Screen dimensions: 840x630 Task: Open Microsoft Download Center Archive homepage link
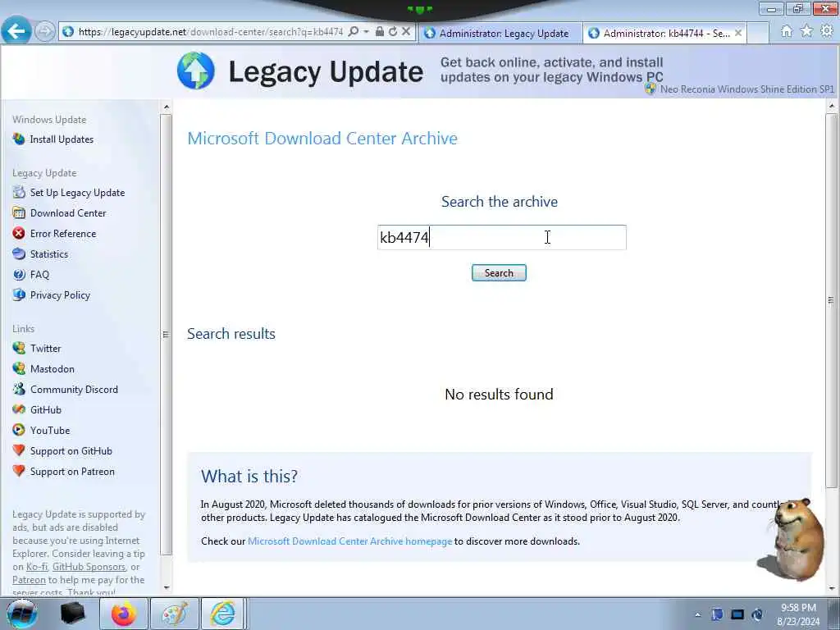(349, 541)
